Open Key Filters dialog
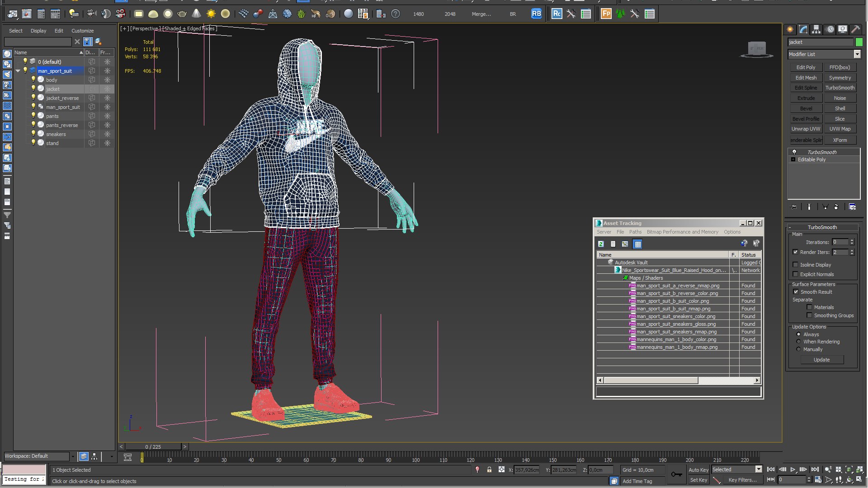Viewport: 868px width, 488px height. pyautogui.click(x=742, y=480)
